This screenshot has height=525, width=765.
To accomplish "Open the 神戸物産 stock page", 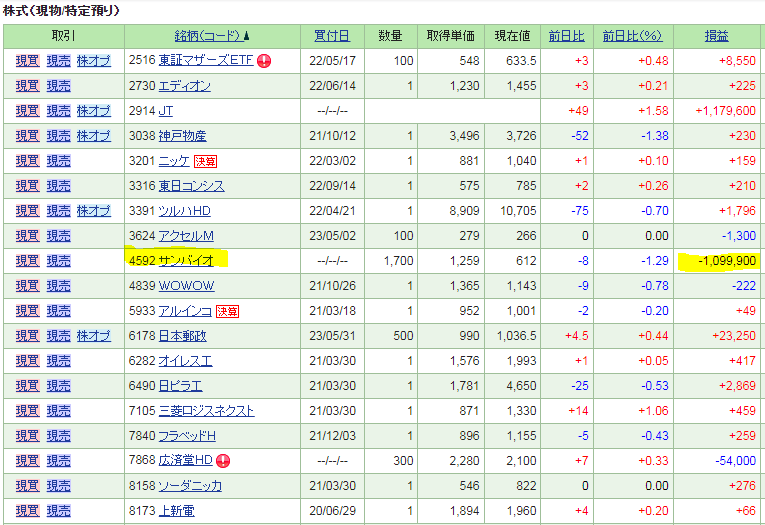I will pyautogui.click(x=182, y=136).
